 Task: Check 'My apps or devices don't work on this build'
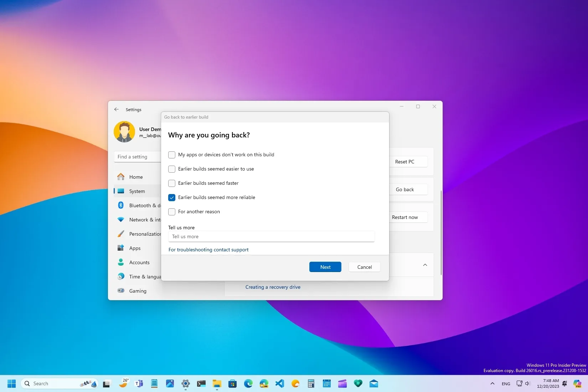(171, 155)
